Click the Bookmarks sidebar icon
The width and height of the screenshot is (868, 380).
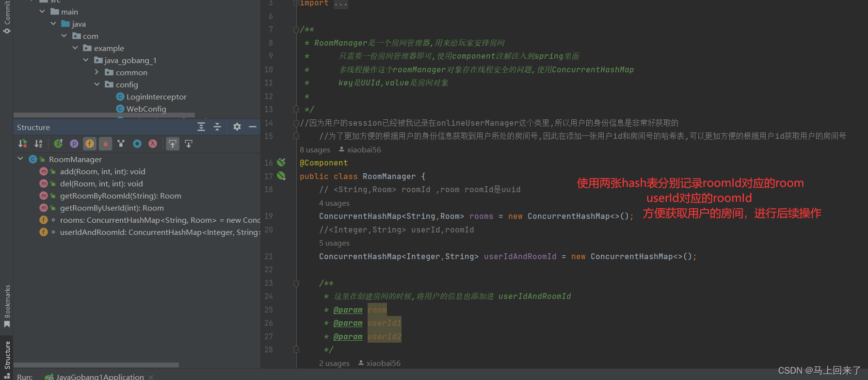tap(7, 324)
